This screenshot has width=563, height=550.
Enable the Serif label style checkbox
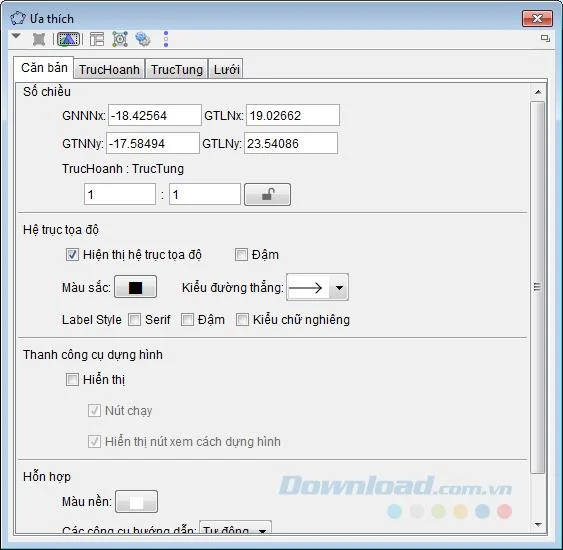[135, 320]
